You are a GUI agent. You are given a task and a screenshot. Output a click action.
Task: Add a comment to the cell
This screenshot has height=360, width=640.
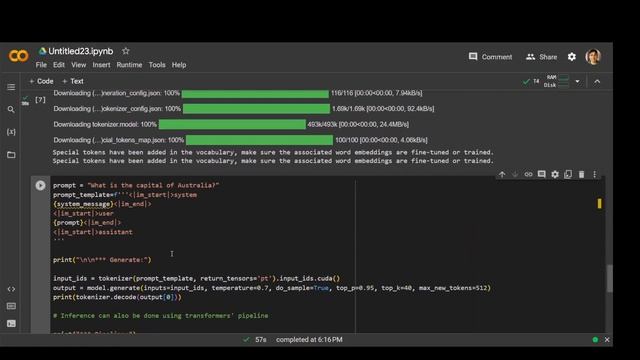542,174
